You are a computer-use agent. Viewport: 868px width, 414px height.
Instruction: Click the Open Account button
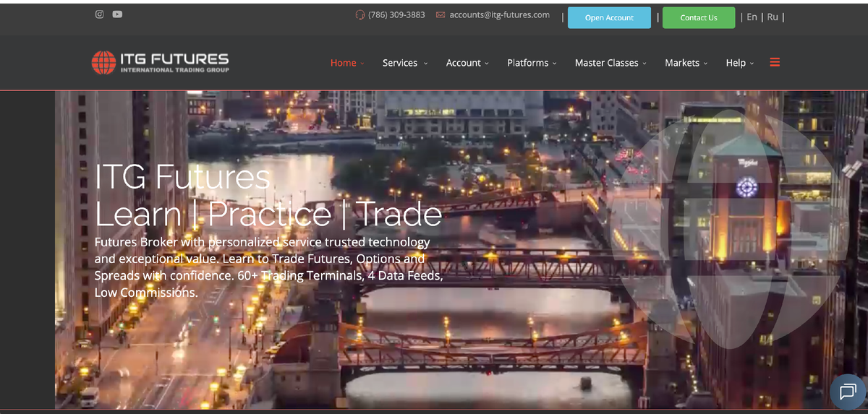point(609,18)
